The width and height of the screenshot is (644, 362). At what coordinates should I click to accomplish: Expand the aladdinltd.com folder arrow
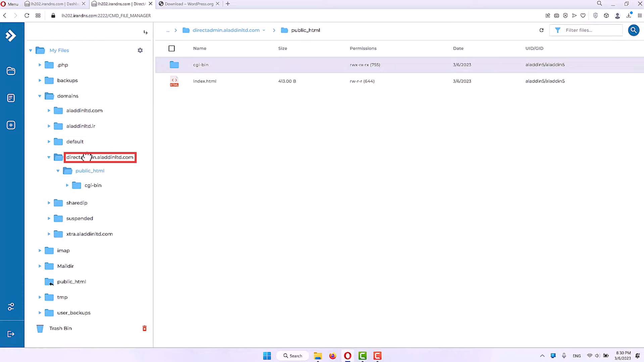49,110
